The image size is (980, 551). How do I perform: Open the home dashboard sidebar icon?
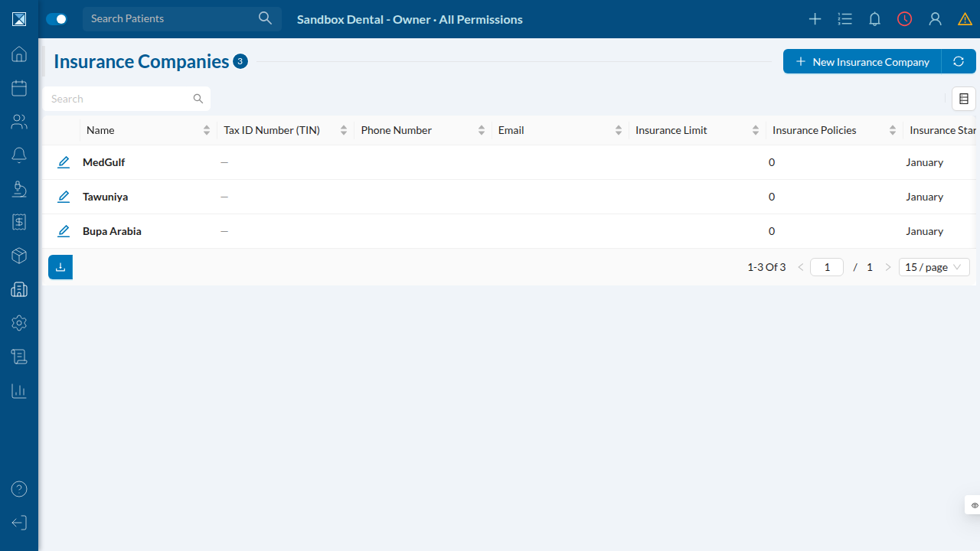point(19,54)
